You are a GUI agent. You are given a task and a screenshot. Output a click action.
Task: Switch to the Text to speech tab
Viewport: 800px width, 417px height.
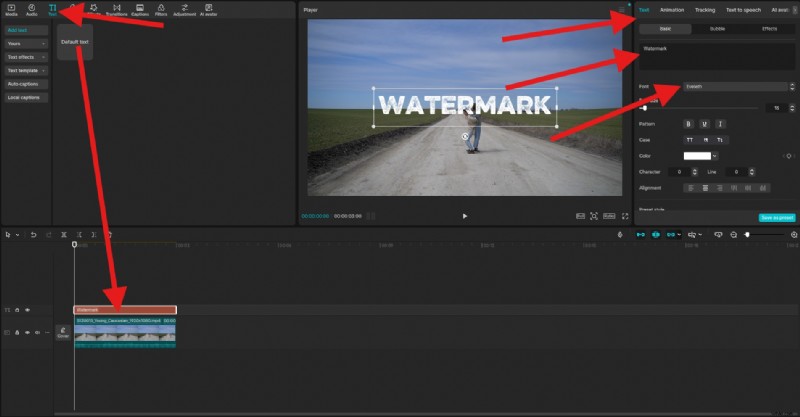click(x=743, y=10)
